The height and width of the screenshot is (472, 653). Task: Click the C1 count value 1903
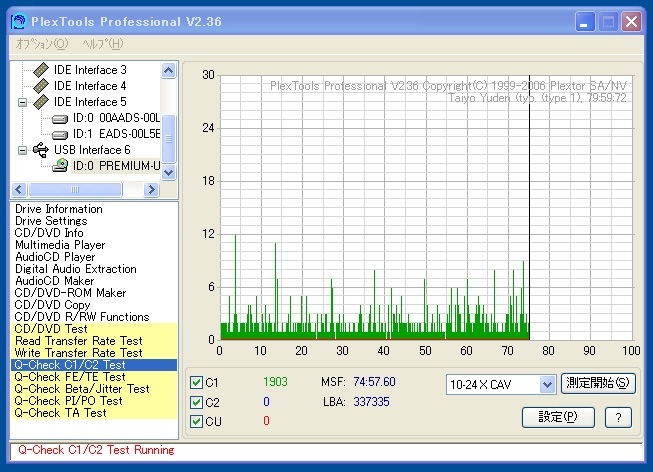point(275,382)
